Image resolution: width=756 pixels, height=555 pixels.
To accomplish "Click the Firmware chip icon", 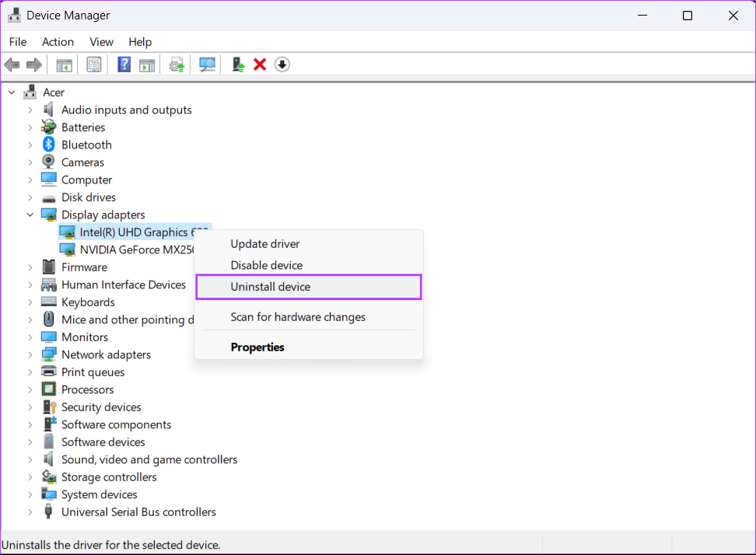I will click(x=49, y=267).
